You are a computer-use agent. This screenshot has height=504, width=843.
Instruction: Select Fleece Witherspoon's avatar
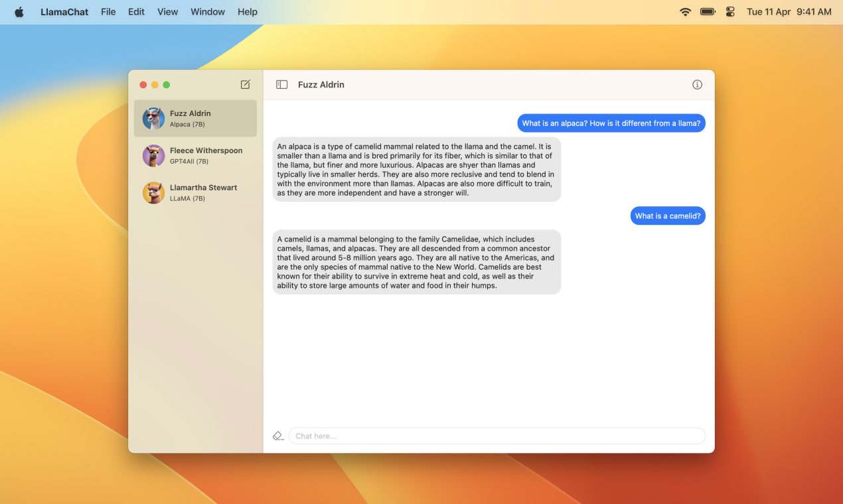[153, 156]
